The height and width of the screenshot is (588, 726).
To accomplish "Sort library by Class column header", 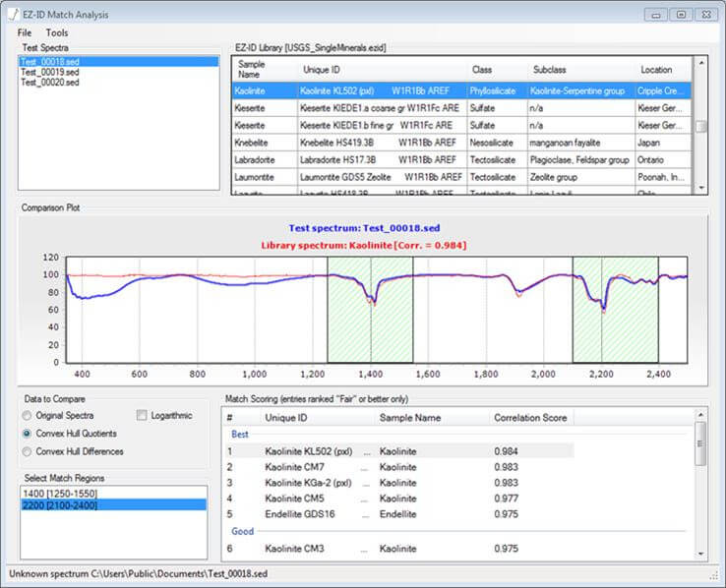I will [x=482, y=70].
